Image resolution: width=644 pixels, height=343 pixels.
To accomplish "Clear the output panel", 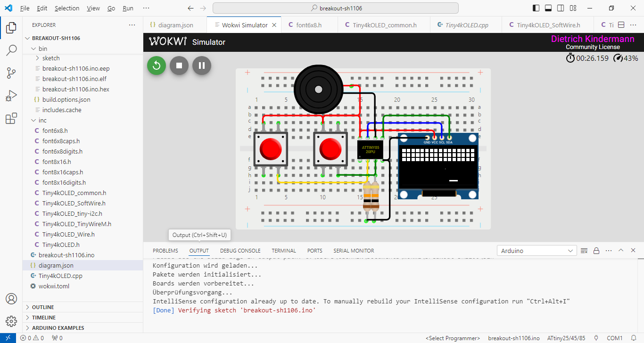I will pyautogui.click(x=584, y=251).
